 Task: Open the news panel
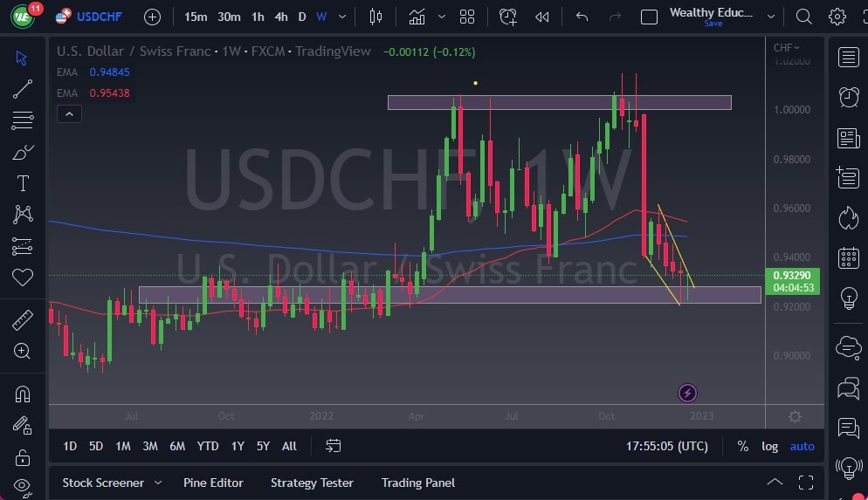tap(848, 138)
